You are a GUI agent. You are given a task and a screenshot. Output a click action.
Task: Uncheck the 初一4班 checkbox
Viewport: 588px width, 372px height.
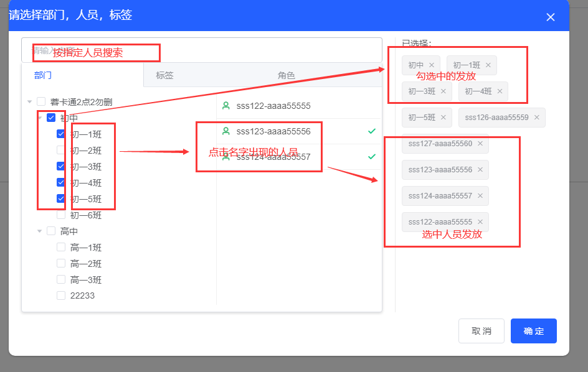(x=61, y=182)
